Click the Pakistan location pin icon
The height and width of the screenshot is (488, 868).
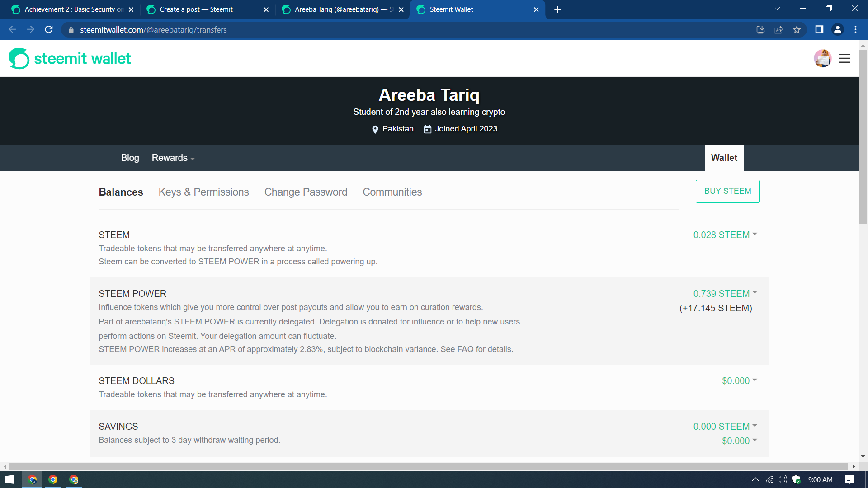[x=375, y=130]
